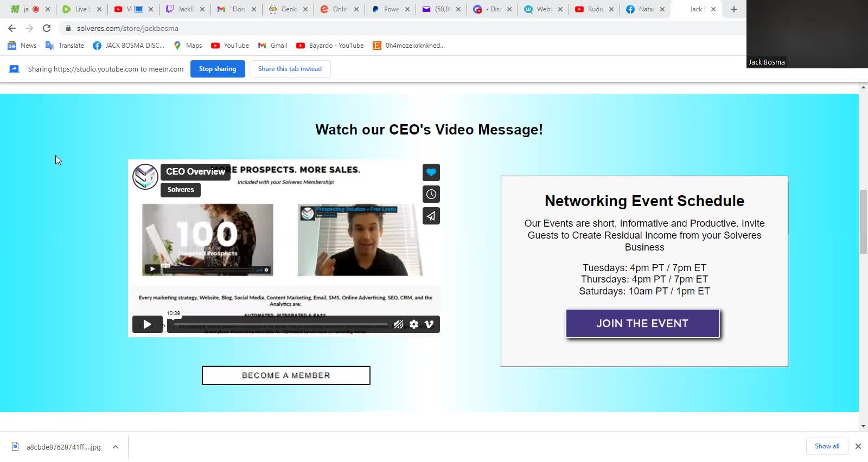Close the Genki tab
This screenshot has height=462, width=868.
point(305,9)
